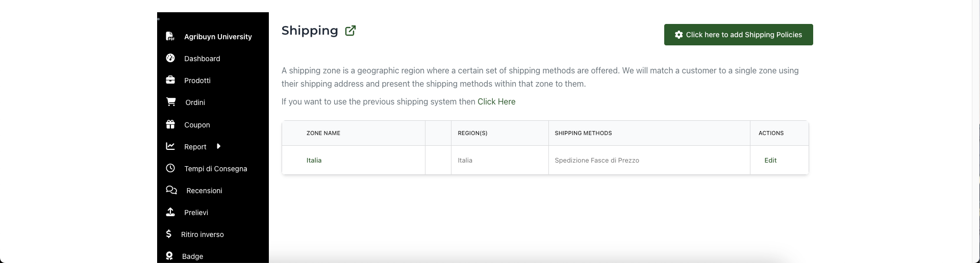Click the Agribuyn University PDF icon
This screenshot has height=263, width=980.
pos(170,36)
